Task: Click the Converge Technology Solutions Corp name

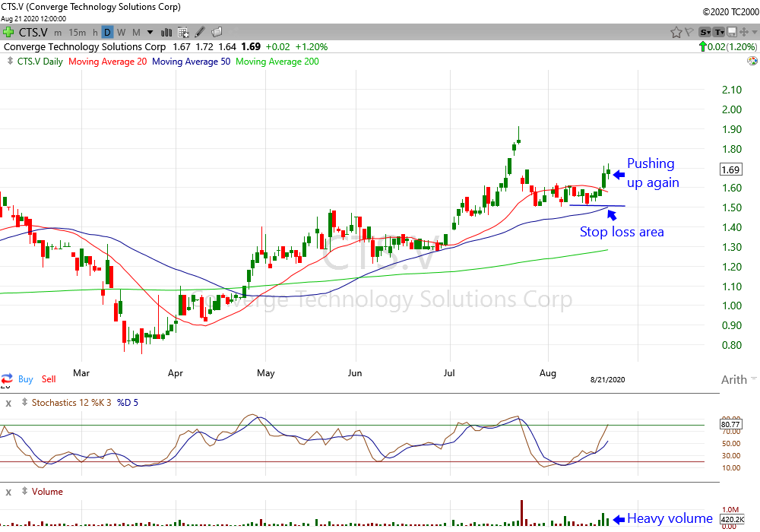Action: tap(85, 47)
